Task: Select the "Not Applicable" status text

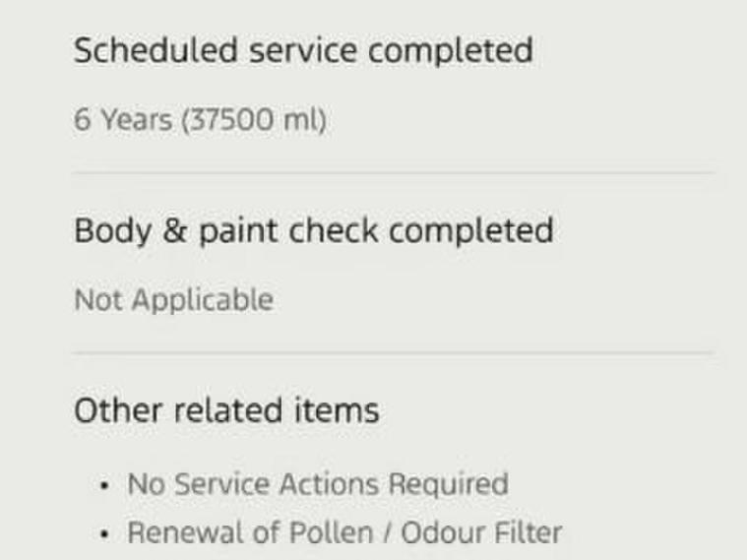Action: tap(173, 299)
